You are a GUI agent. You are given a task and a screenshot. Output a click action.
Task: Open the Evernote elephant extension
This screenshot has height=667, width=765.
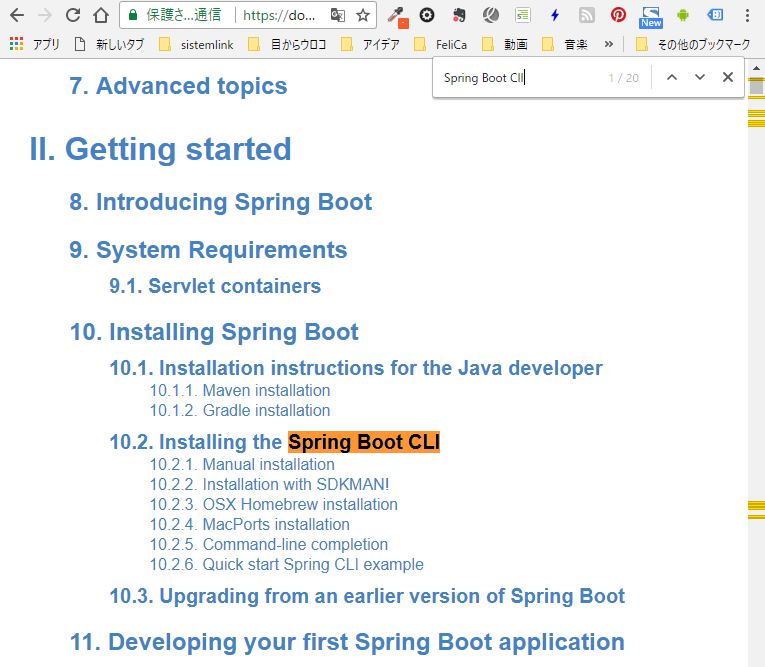click(x=459, y=16)
